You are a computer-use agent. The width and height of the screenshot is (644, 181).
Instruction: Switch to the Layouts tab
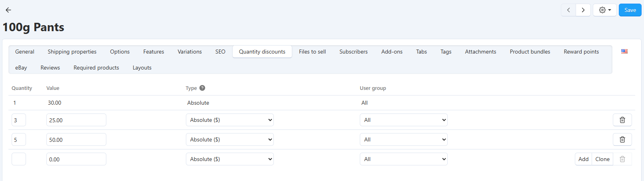pos(142,68)
